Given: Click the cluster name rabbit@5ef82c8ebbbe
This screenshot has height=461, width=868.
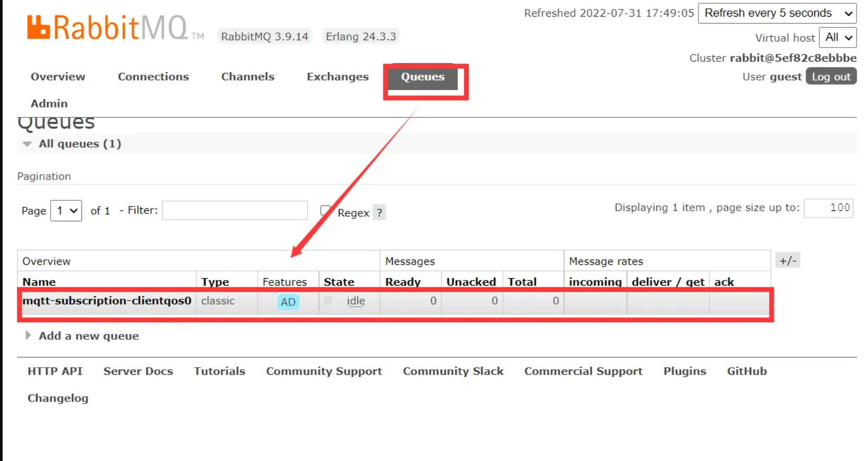Looking at the screenshot, I should pos(793,58).
